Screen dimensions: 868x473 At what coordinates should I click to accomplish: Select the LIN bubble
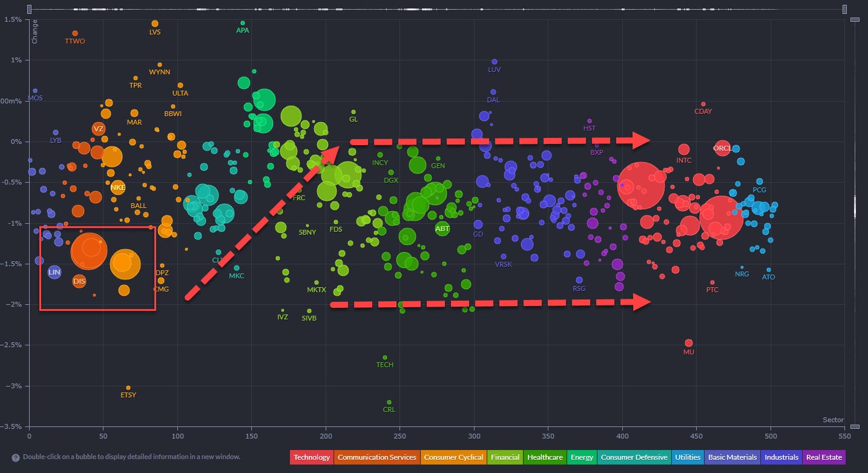(54, 272)
